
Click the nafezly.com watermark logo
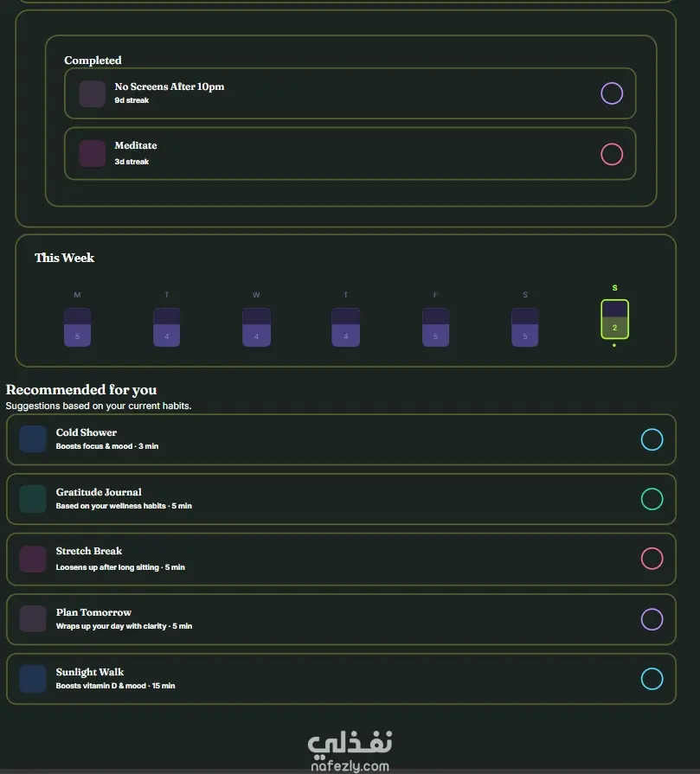[350, 751]
